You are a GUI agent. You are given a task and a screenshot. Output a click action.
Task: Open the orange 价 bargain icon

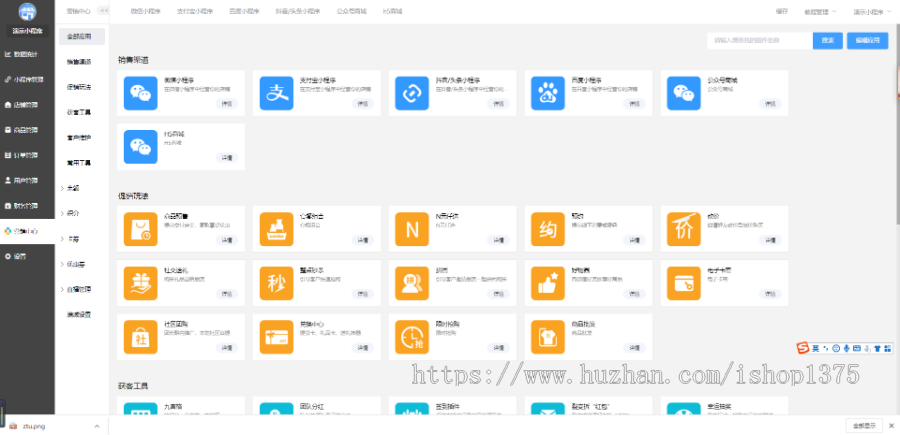[684, 229]
